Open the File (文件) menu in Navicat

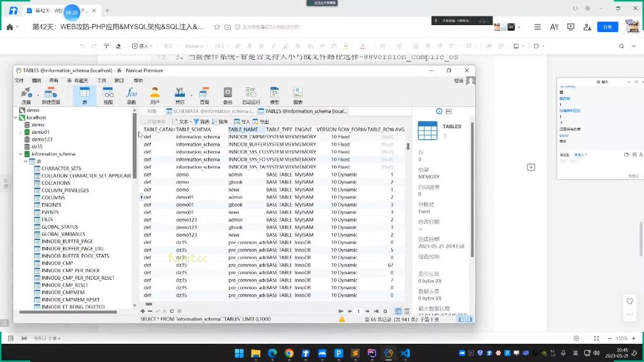point(19,80)
